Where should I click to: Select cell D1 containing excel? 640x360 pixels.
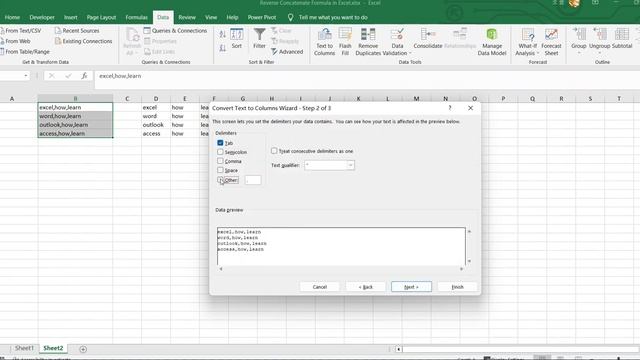[156, 107]
